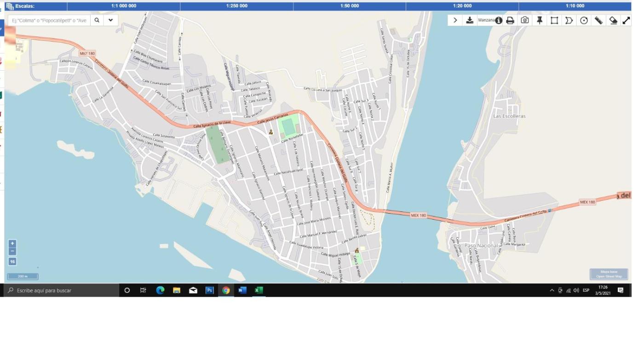Expand the search options dropdown arrow
This screenshot has height=362, width=644.
[x=111, y=20]
